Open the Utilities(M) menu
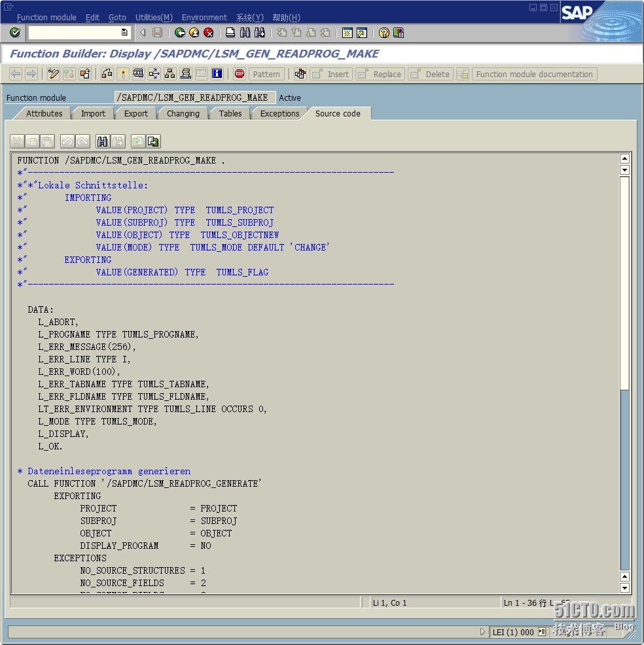 click(154, 17)
